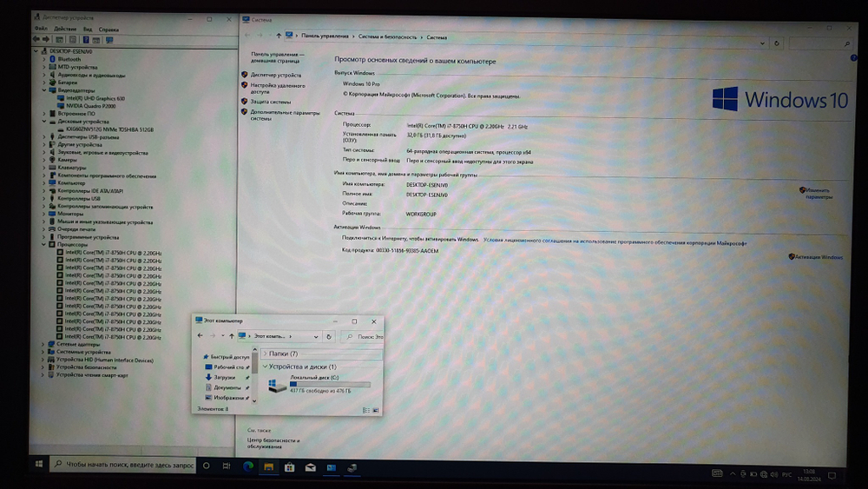This screenshot has width=868, height=489.
Task: Expand the Bluetooth device category
Action: [44, 59]
